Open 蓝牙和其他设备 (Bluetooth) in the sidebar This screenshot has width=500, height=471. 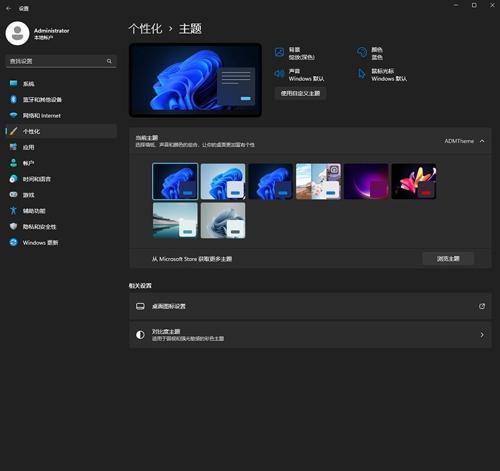[61, 99]
